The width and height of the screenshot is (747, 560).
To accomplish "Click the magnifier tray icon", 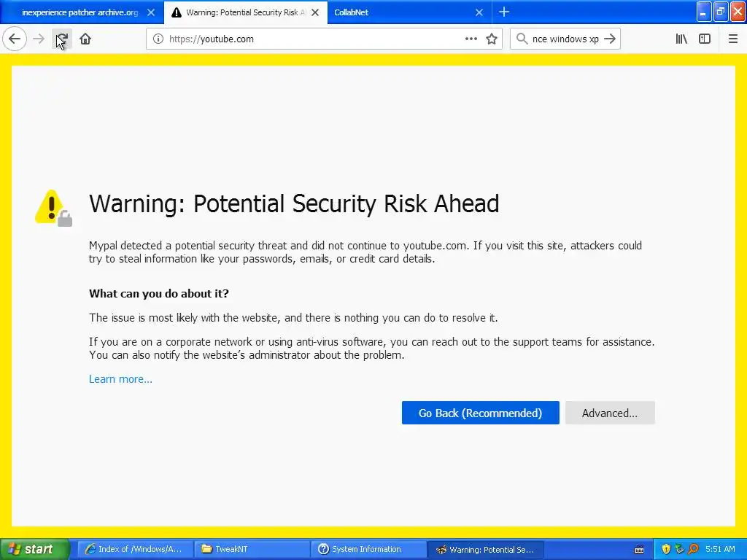I will point(693,549).
